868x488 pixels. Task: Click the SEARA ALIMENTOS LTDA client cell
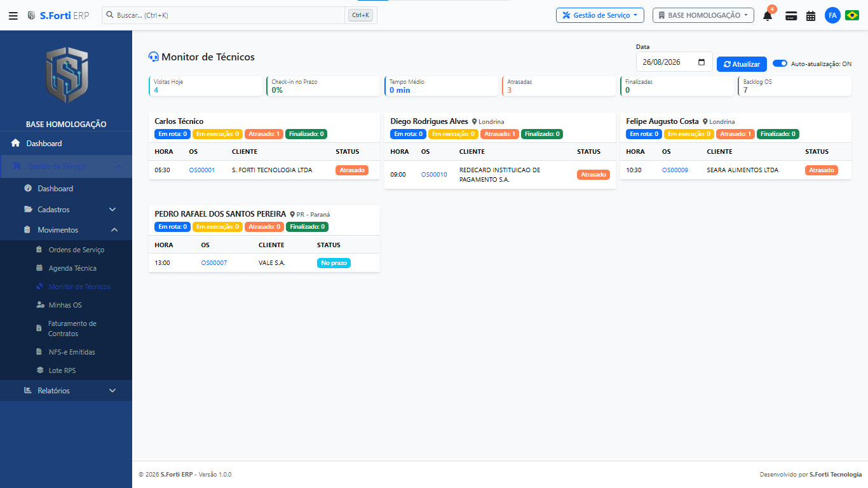(742, 170)
